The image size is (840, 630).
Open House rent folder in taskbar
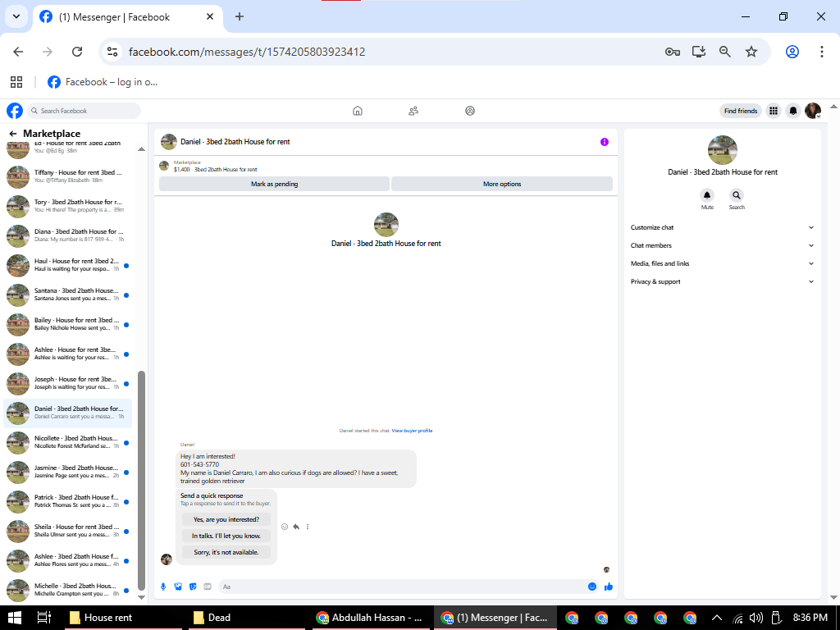(123, 618)
